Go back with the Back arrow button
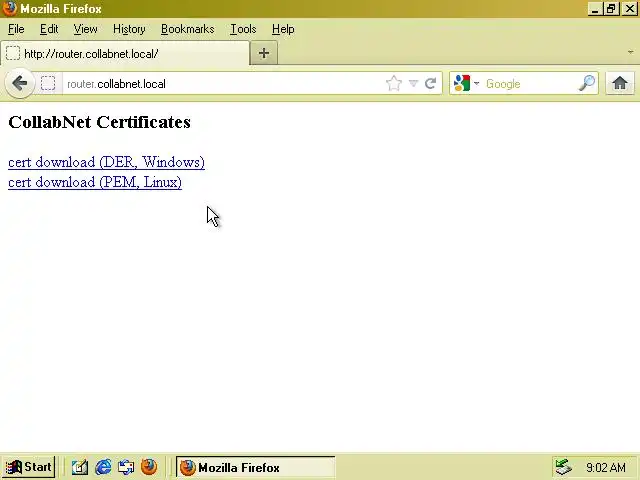The width and height of the screenshot is (640, 480). tap(19, 83)
